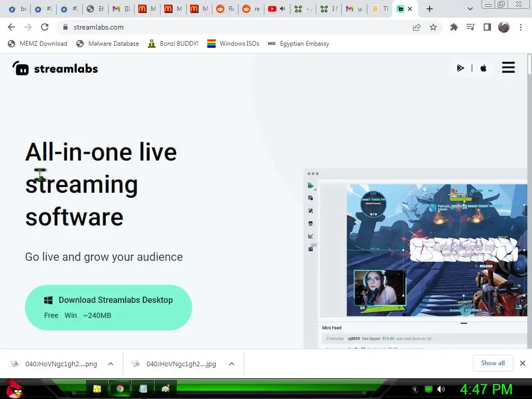Open the Windows ISOs bookmark
The width and height of the screenshot is (532, 399).
(x=233, y=44)
